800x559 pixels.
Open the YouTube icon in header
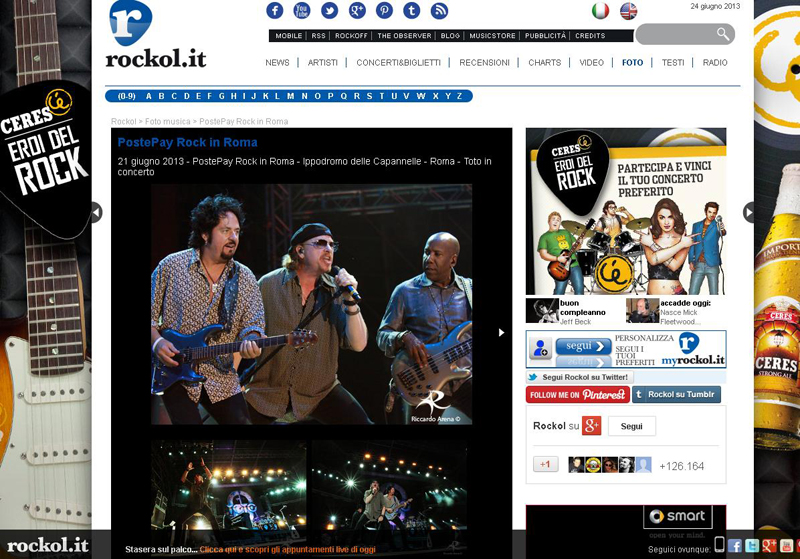pos(302,10)
